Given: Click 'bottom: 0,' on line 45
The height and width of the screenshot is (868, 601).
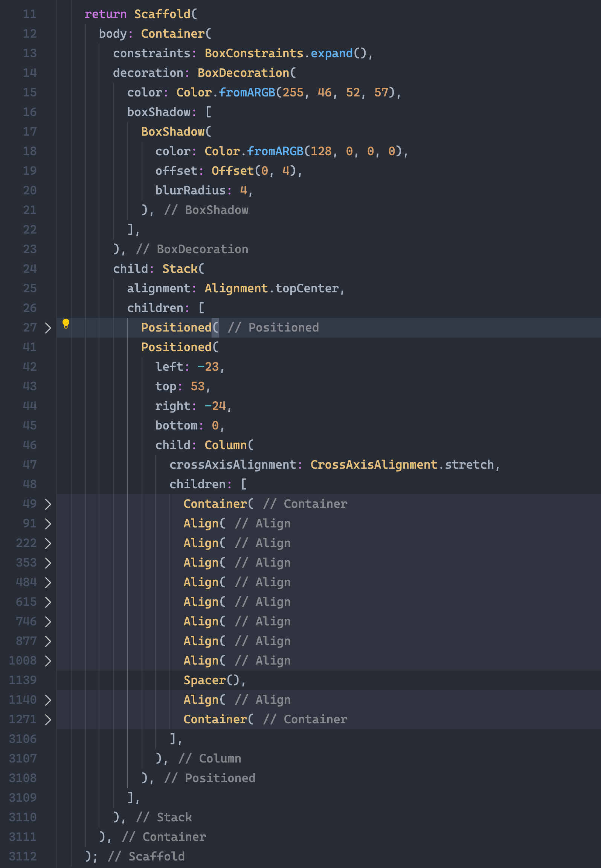Looking at the screenshot, I should [x=190, y=426].
